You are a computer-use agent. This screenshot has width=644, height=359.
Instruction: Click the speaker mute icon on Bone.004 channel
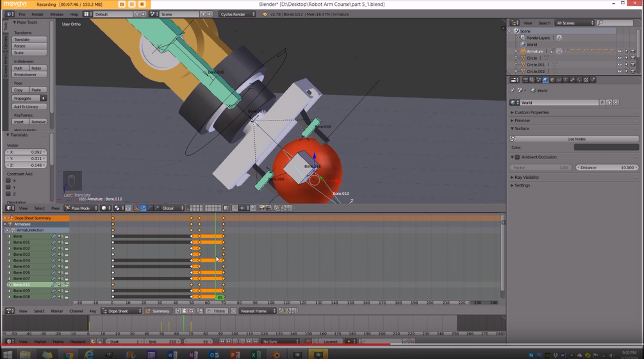pyautogui.click(x=60, y=260)
